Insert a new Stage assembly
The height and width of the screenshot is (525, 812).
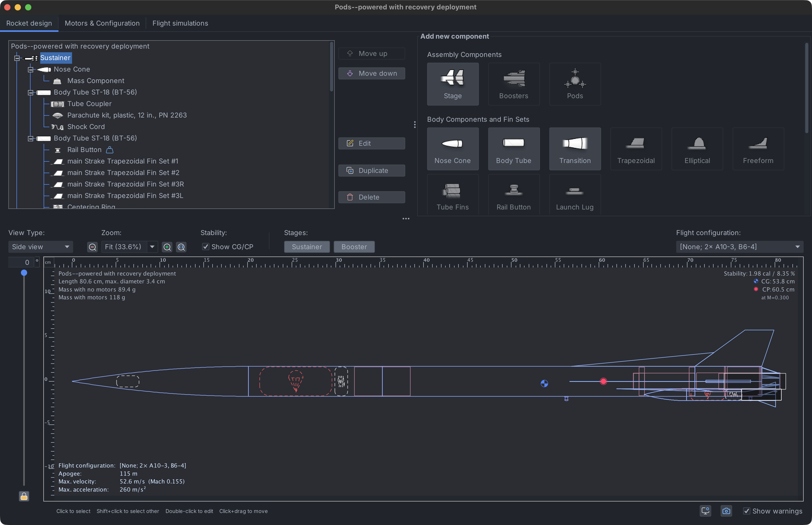[x=452, y=84]
